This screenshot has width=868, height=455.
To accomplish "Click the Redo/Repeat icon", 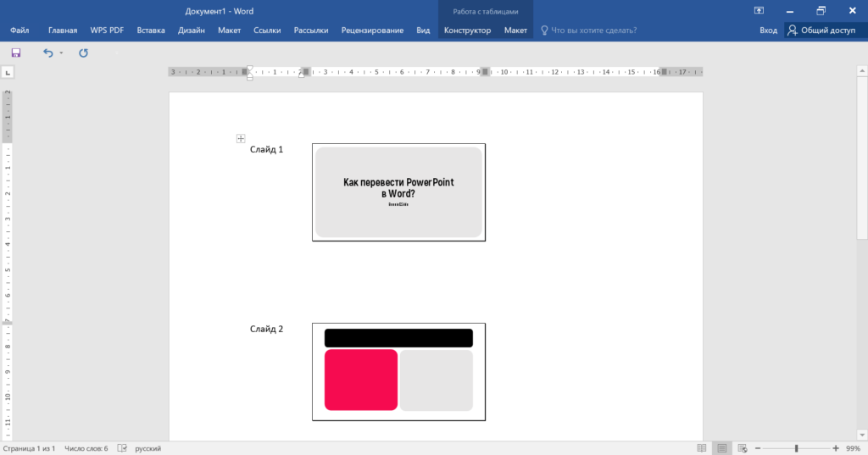I will (x=83, y=53).
